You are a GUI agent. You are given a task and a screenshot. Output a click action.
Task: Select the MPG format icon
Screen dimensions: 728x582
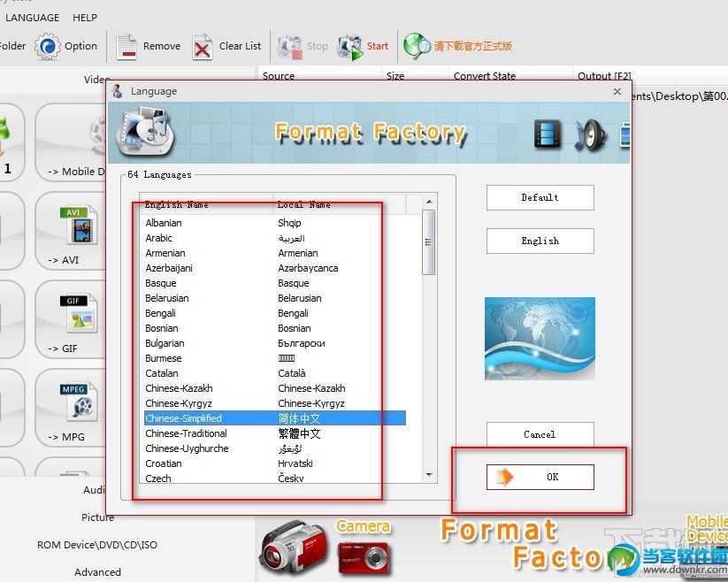(x=80, y=402)
